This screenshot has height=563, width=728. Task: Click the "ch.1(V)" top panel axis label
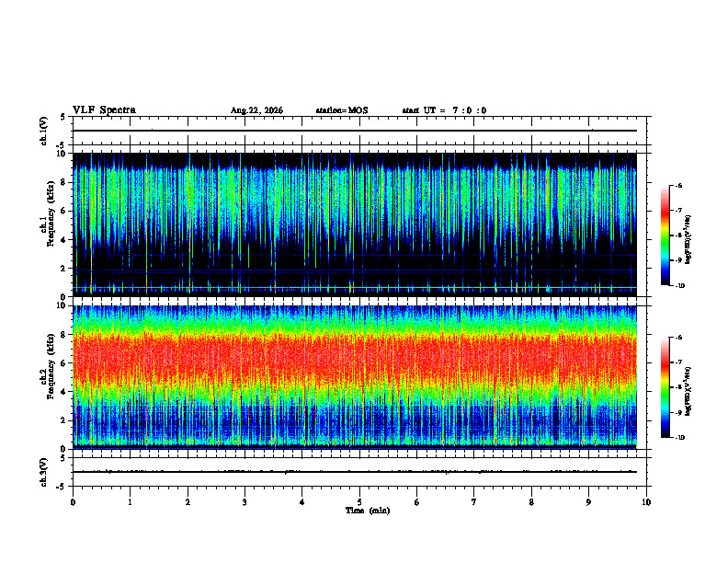(x=44, y=131)
